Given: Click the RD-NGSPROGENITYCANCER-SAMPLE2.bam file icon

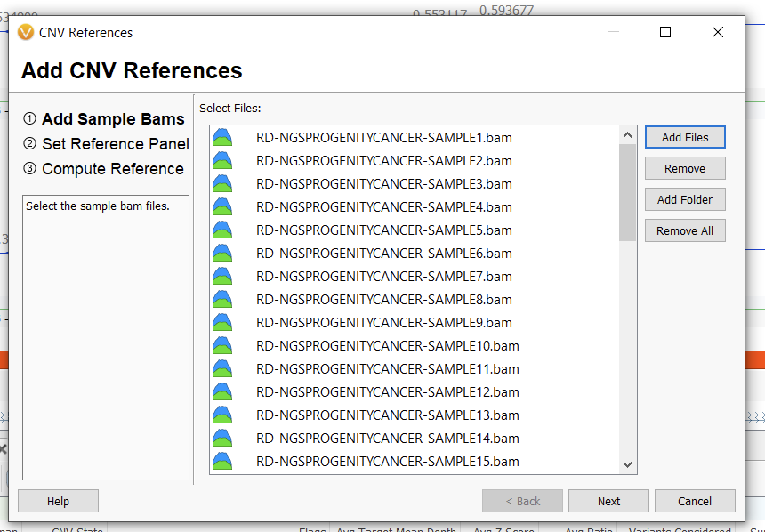Looking at the screenshot, I should click(221, 161).
